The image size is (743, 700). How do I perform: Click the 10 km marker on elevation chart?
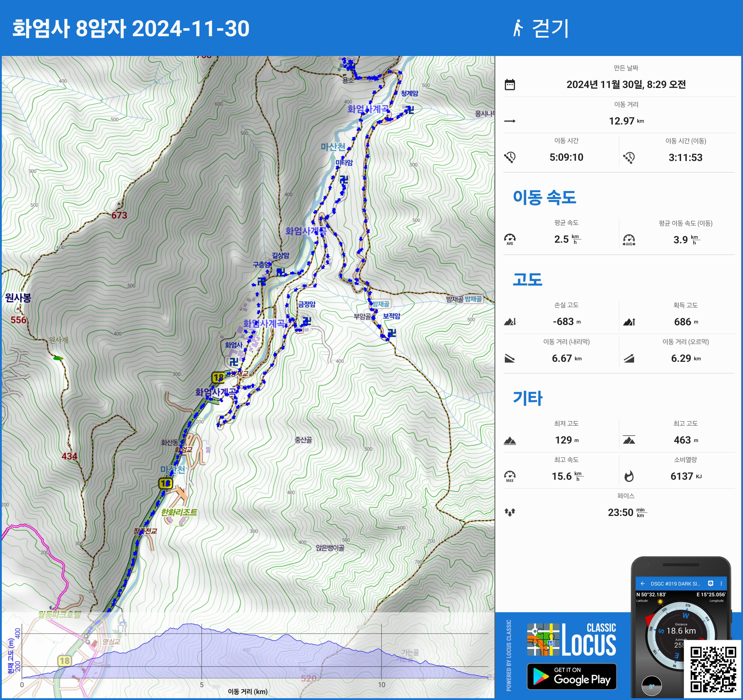coord(381,685)
